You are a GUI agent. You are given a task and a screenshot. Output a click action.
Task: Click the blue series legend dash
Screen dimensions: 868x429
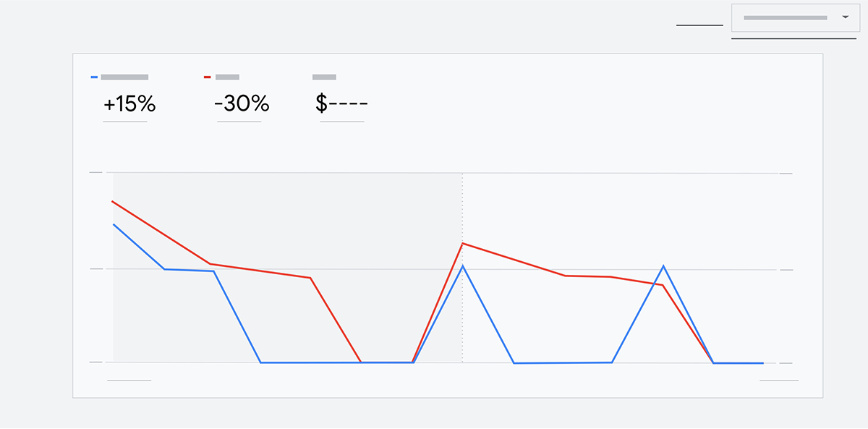point(94,77)
